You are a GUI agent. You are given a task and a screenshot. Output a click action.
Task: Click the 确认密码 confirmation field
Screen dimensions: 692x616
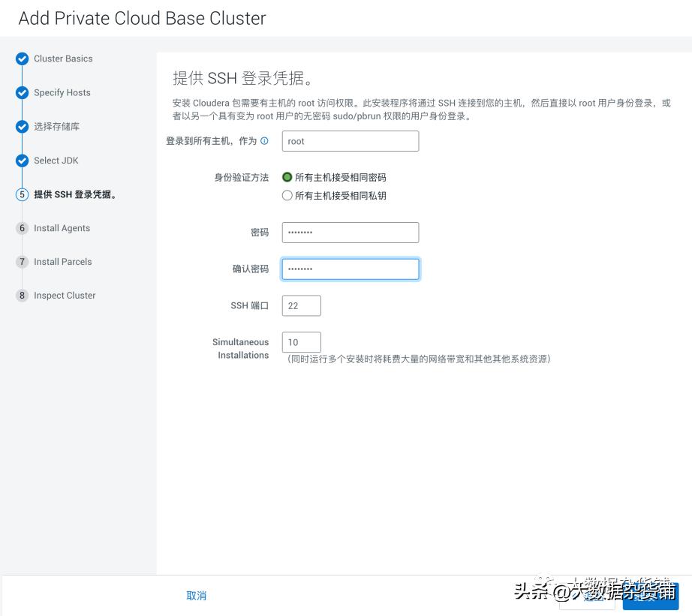coord(350,269)
